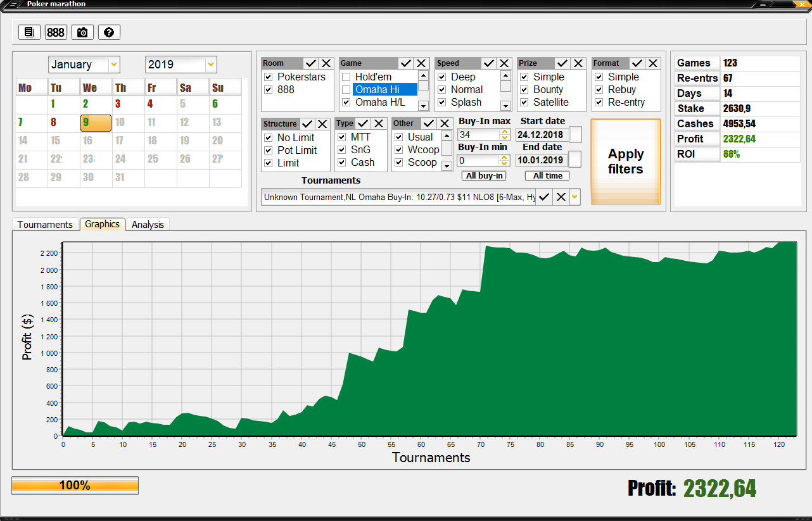This screenshot has height=521, width=812.
Task: Clear all Prize filters with the X icon
Action: (578, 63)
